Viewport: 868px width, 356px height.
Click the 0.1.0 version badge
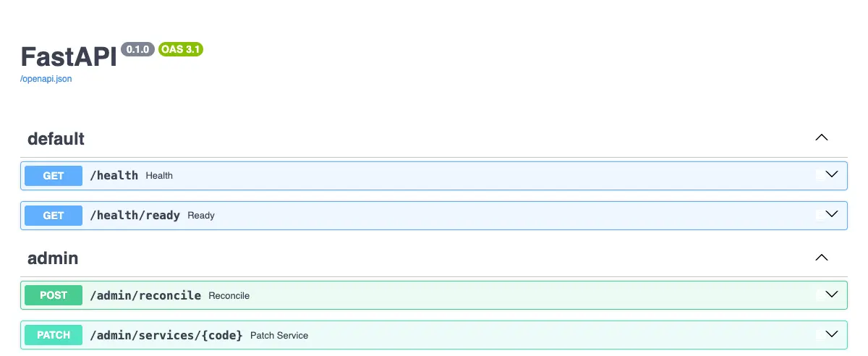coord(137,49)
